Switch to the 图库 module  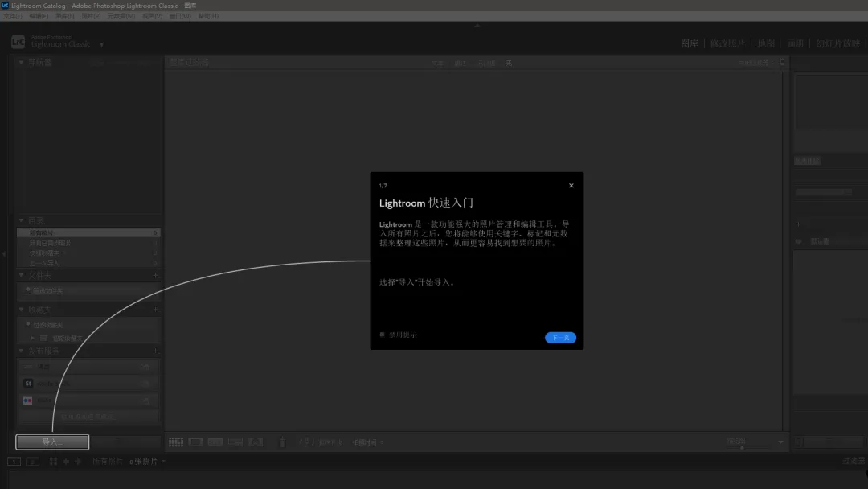690,43
